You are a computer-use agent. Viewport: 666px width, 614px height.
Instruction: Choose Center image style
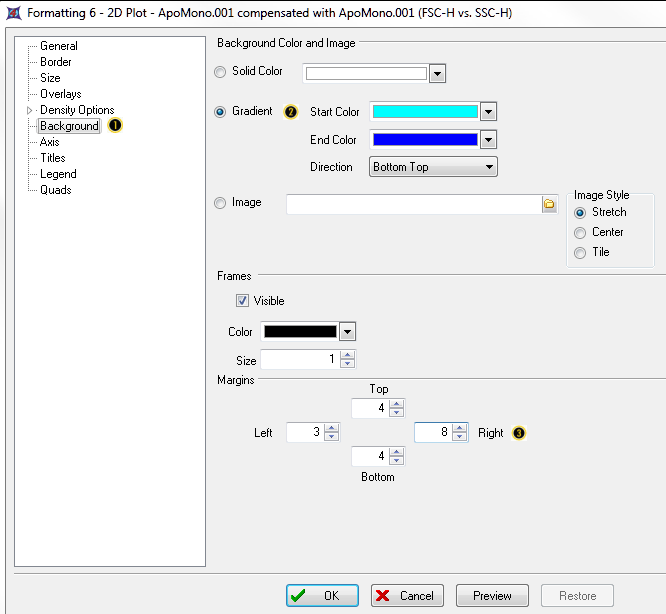pyautogui.click(x=580, y=233)
